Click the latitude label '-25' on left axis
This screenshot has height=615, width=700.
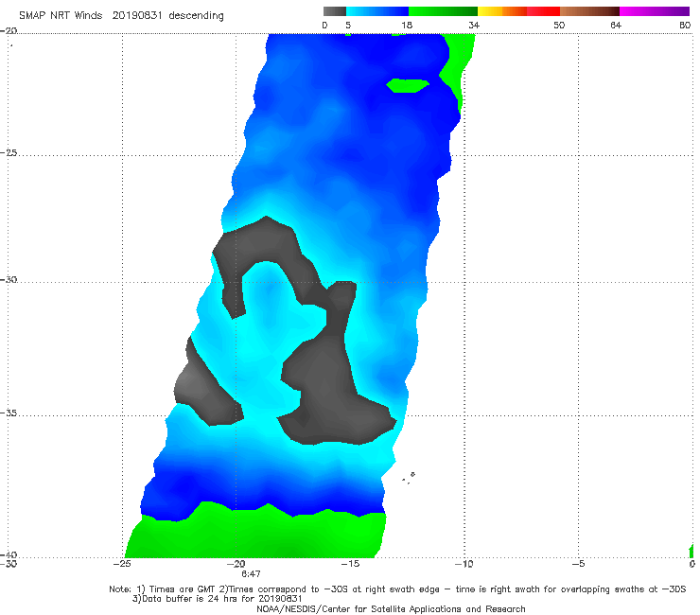coord(9,153)
